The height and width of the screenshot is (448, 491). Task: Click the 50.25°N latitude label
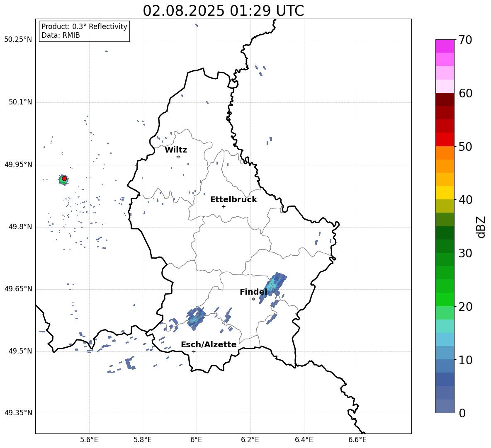tap(18, 40)
